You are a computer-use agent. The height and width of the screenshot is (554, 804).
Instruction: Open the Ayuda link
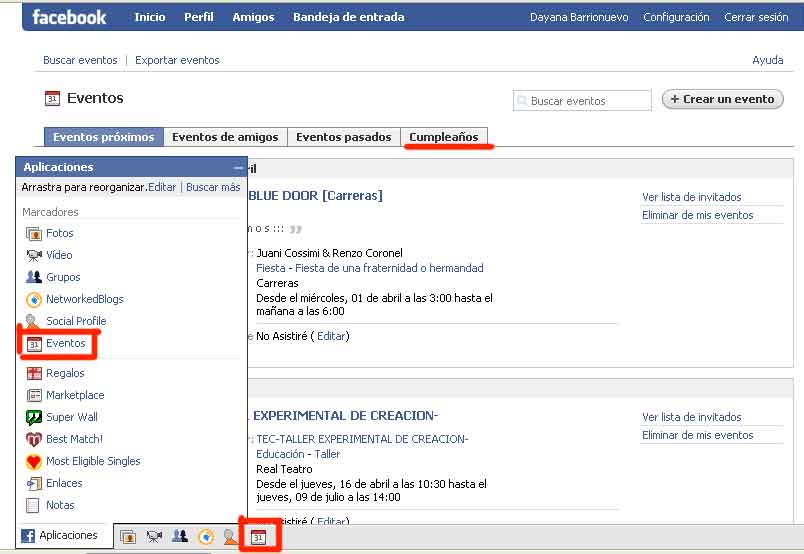click(768, 60)
